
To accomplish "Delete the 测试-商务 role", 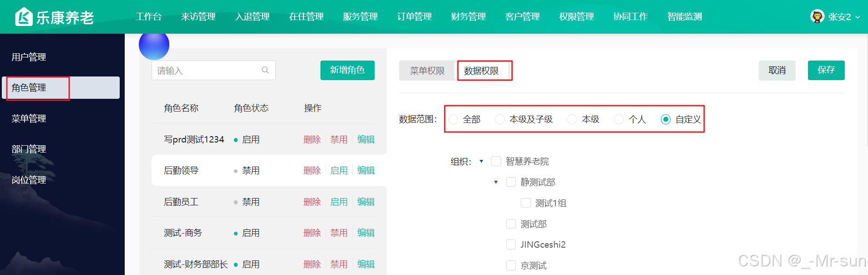I will (312, 233).
